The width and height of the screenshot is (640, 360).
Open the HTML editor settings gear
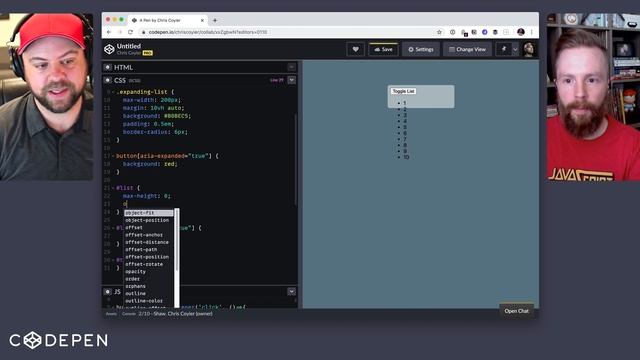click(x=108, y=67)
